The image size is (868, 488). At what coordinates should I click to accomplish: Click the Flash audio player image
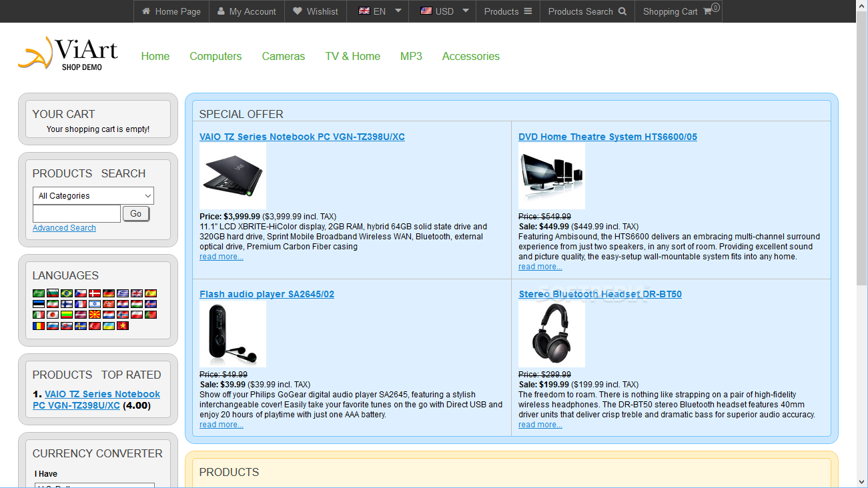233,333
